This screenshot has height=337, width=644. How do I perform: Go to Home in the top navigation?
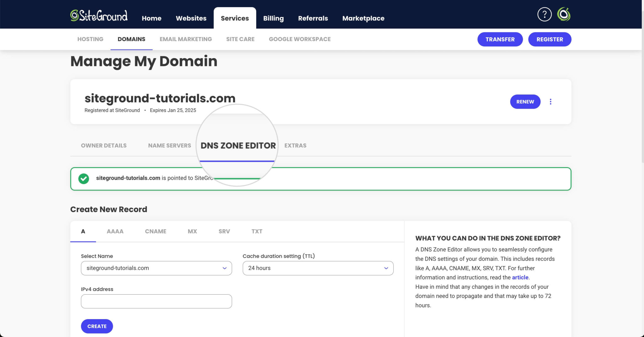pos(152,18)
